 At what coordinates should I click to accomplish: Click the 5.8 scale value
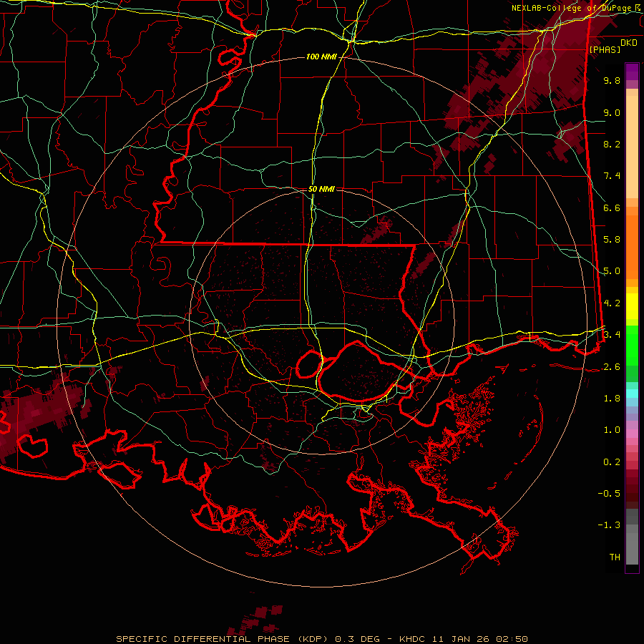tap(612, 240)
